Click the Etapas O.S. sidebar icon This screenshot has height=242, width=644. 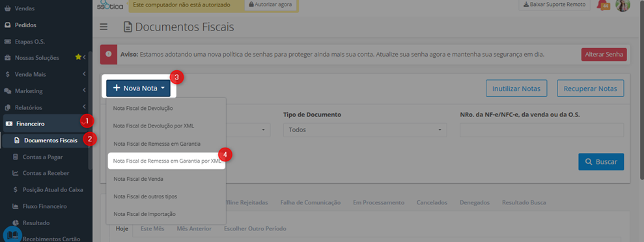(x=7, y=42)
